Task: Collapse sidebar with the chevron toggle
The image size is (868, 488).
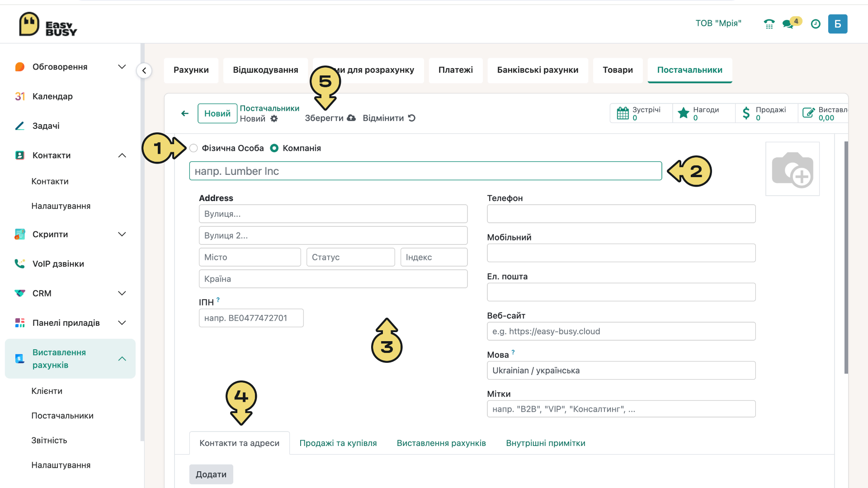Action: (144, 70)
